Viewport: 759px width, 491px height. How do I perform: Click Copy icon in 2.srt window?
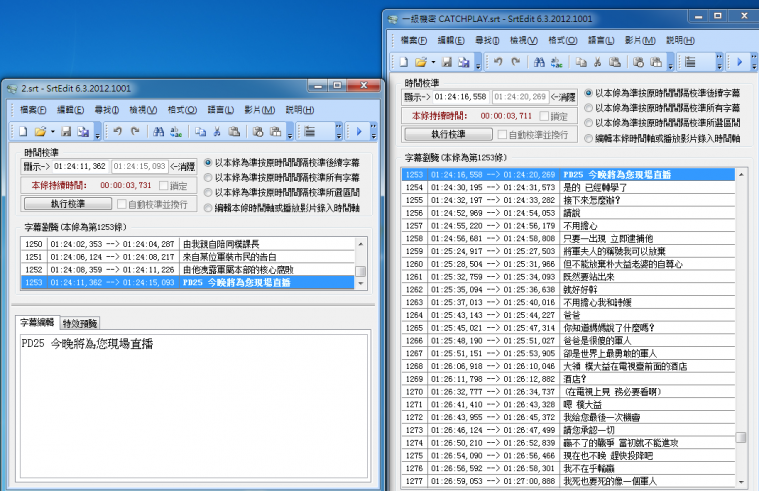200,131
